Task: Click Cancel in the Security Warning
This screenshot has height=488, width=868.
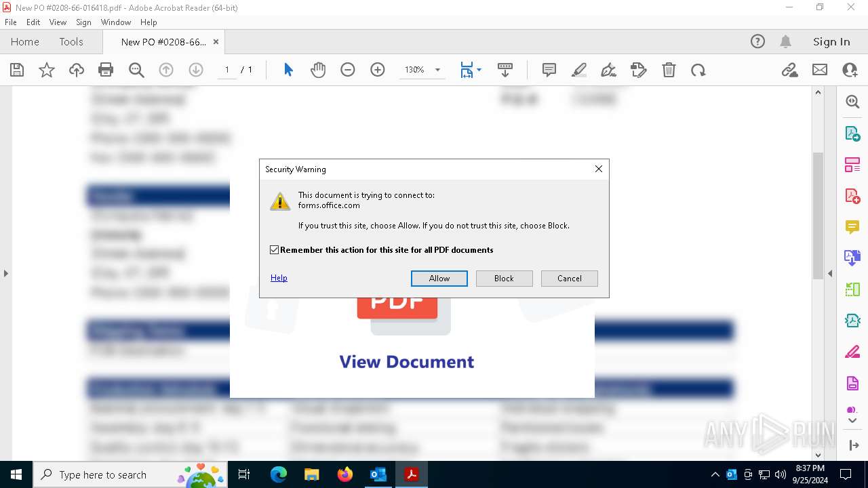Action: click(x=570, y=279)
